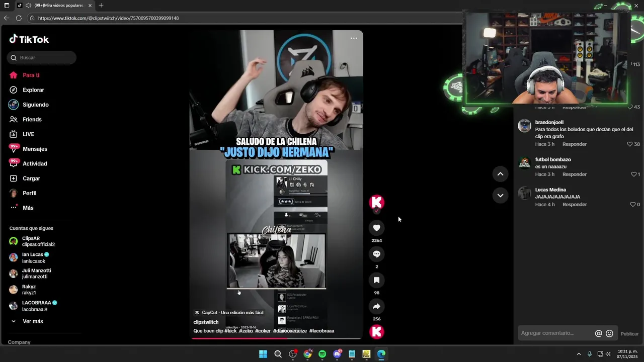Open video comments bubble icon
Screen dimensions: 644x362
point(376,254)
